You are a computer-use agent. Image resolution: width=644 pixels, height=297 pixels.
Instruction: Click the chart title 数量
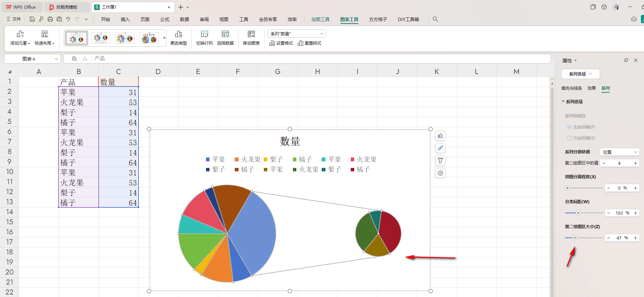pos(290,141)
